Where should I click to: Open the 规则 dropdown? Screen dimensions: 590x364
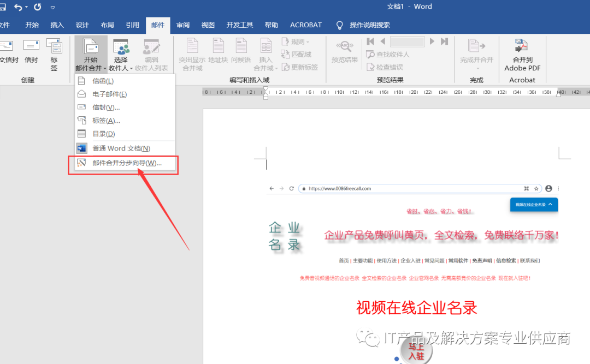point(296,41)
